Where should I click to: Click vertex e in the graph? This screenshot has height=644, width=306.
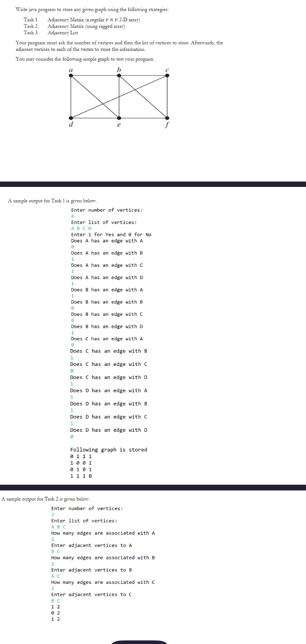[119, 118]
